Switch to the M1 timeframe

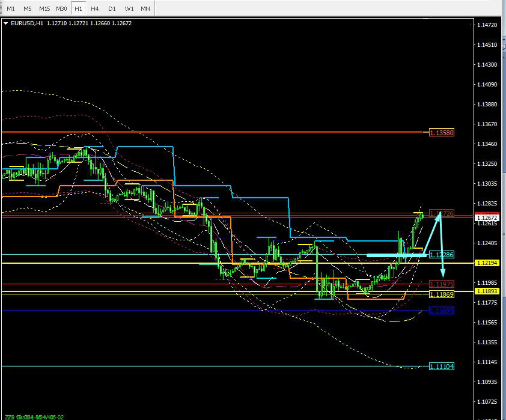(x=11, y=9)
